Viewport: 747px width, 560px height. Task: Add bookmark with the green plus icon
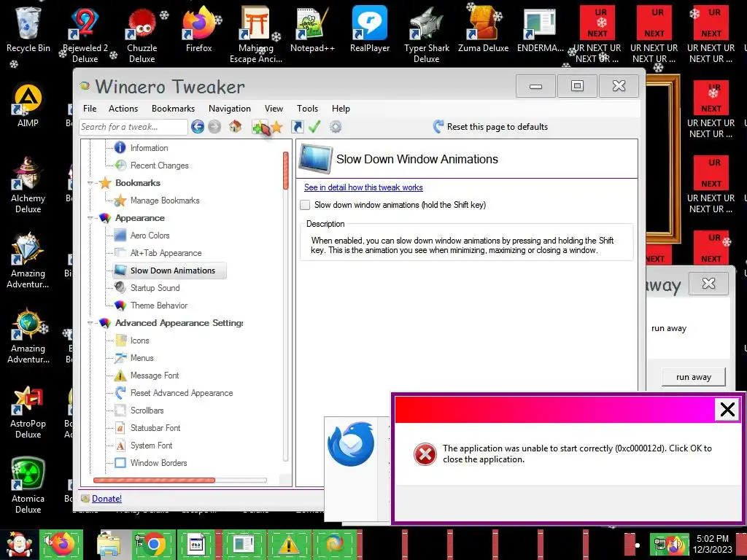click(x=260, y=127)
